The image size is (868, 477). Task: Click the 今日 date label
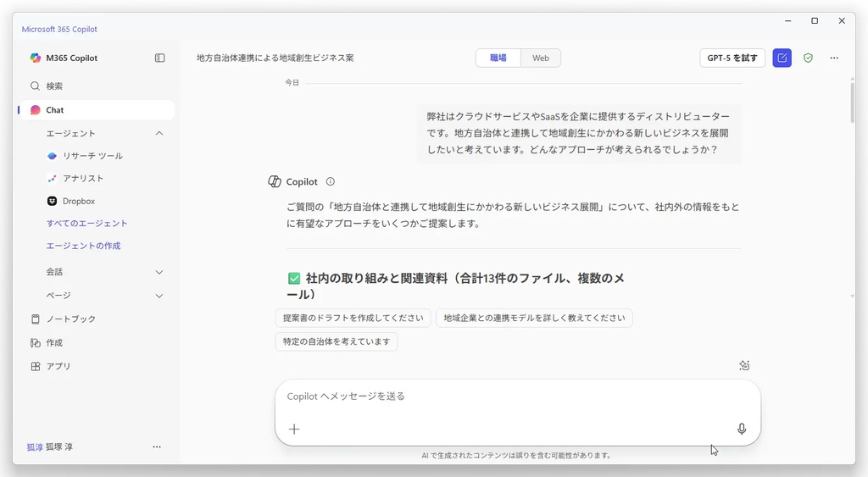[x=292, y=82]
